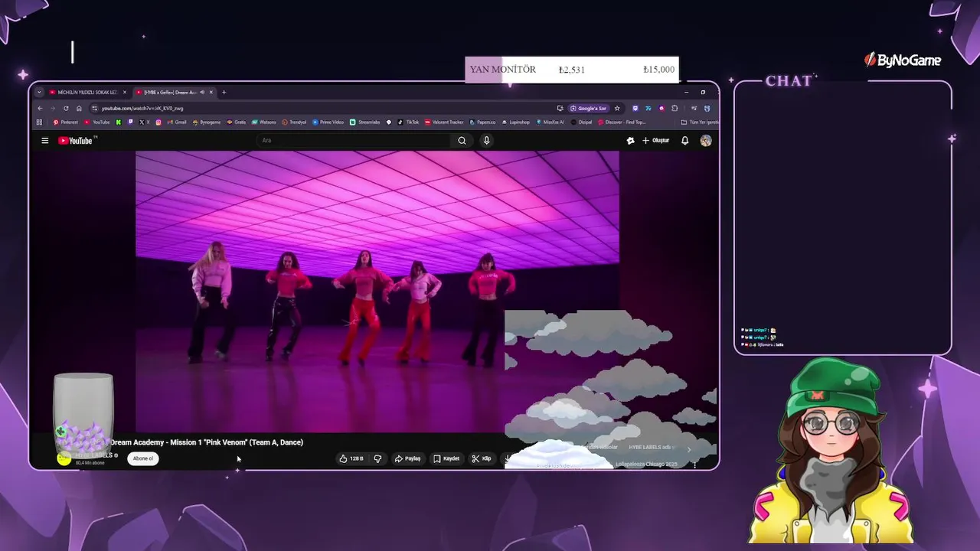Open the Papers.co bookmark

pyautogui.click(x=482, y=122)
